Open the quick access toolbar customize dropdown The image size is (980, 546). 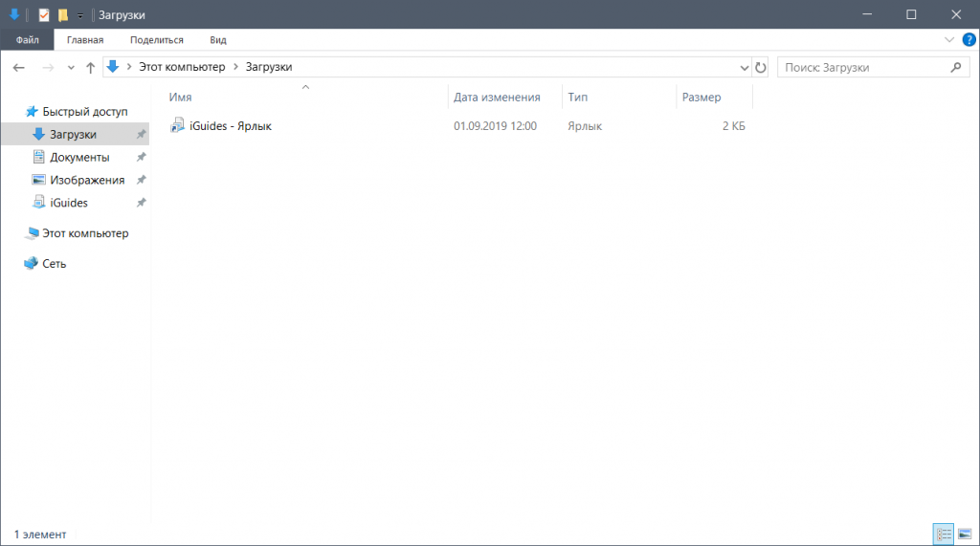pyautogui.click(x=80, y=16)
